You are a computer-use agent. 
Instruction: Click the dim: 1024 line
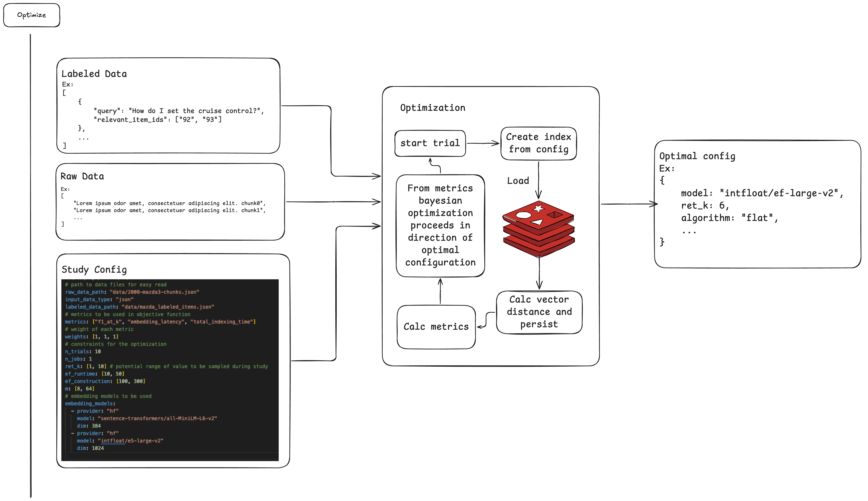click(x=90, y=448)
